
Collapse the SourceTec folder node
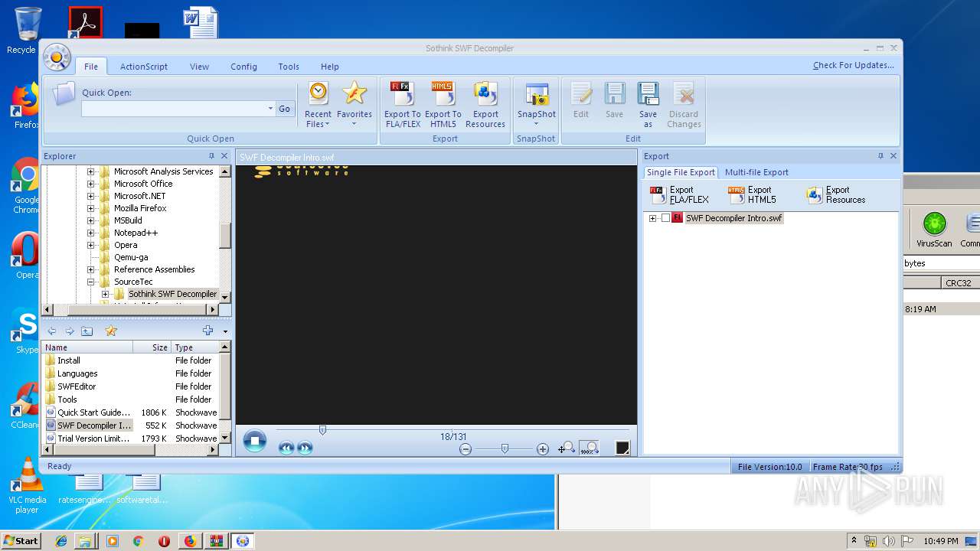(x=90, y=282)
